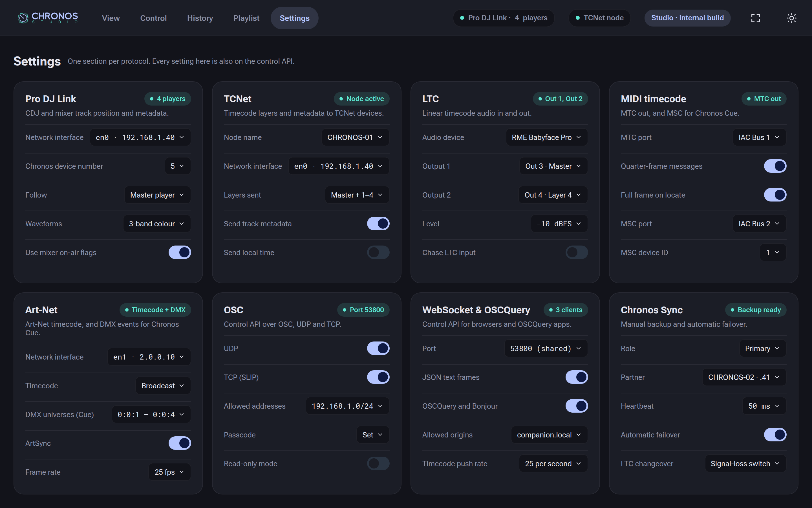
Task: Open the Passcode Set dropdown
Action: coord(373,435)
